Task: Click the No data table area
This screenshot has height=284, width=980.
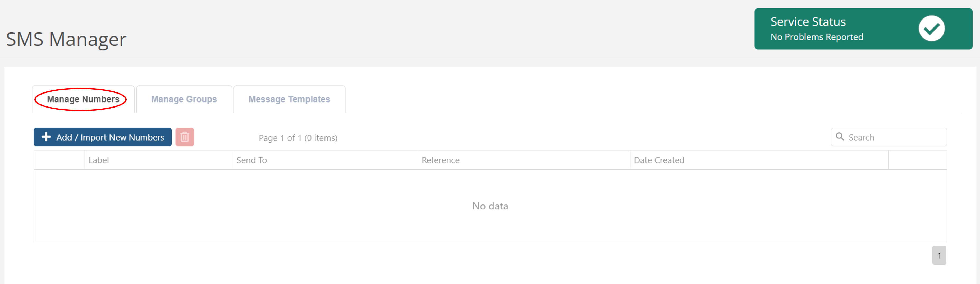Action: pyautogui.click(x=490, y=206)
